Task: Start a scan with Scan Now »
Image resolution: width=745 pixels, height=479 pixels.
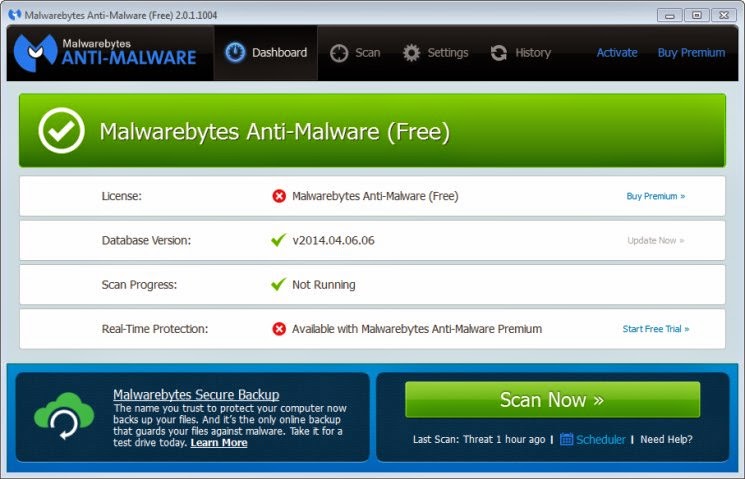Action: [552, 400]
